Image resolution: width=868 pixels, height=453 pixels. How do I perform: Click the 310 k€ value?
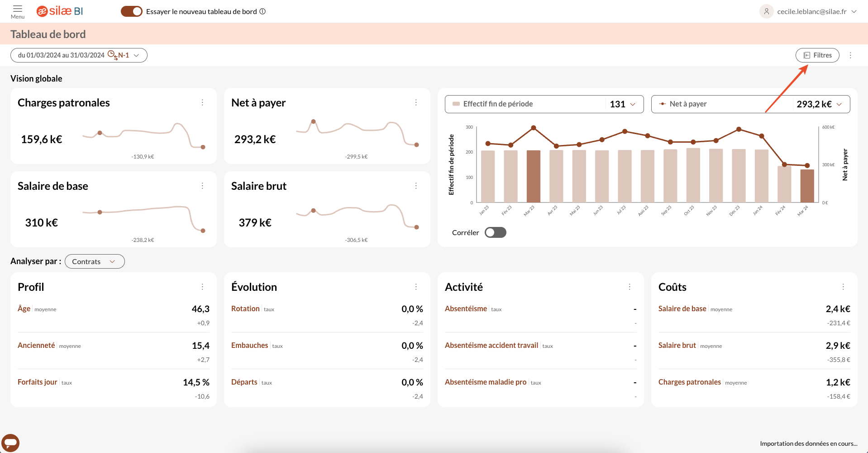pos(42,222)
